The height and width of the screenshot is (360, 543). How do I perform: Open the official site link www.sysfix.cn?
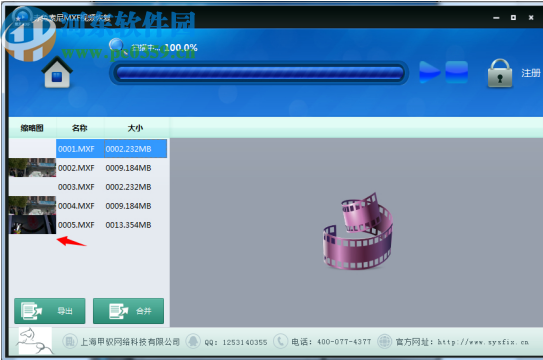(483, 342)
